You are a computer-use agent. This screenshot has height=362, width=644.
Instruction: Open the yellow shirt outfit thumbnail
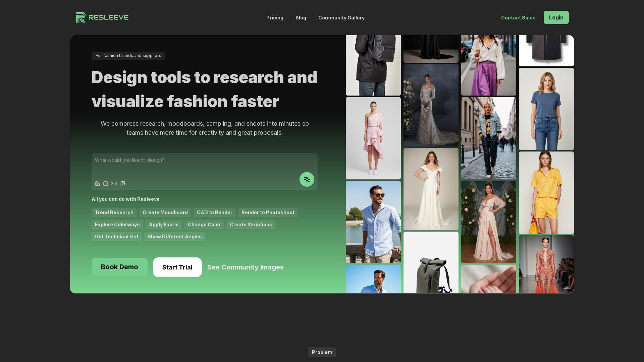coord(546,192)
